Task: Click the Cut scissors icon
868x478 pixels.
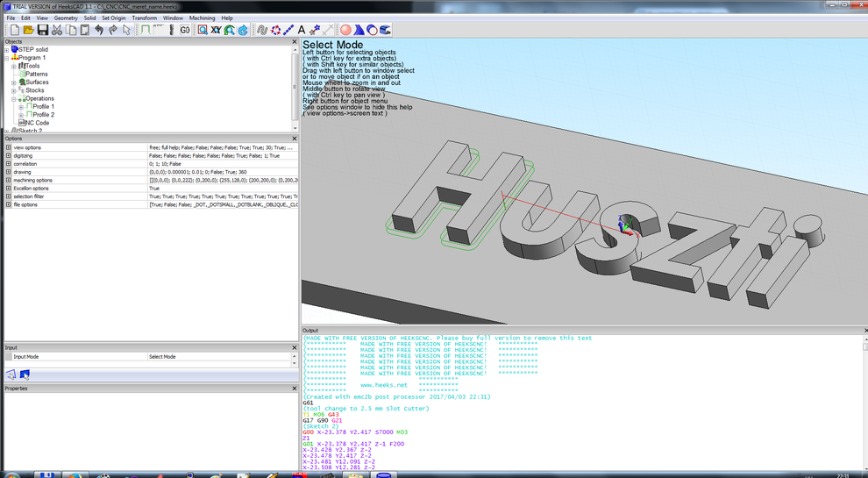Action: coord(56,30)
